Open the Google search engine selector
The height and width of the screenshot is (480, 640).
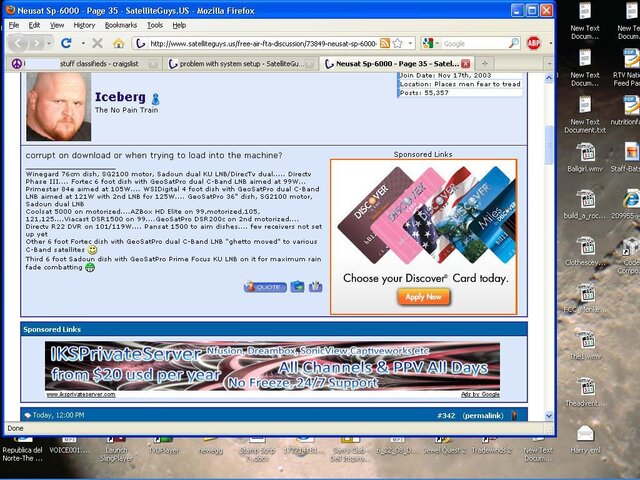pos(431,43)
